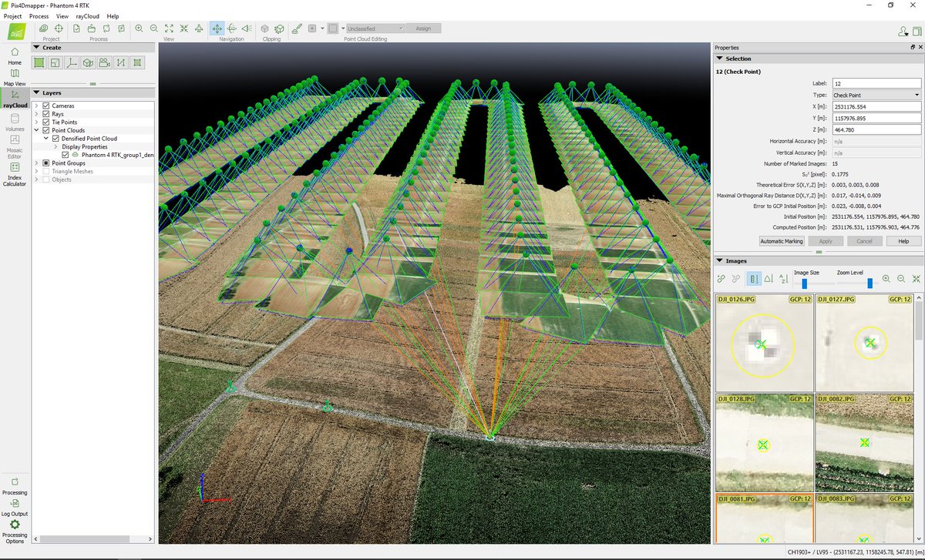Open the Process menu
925x560 pixels.
tap(39, 15)
